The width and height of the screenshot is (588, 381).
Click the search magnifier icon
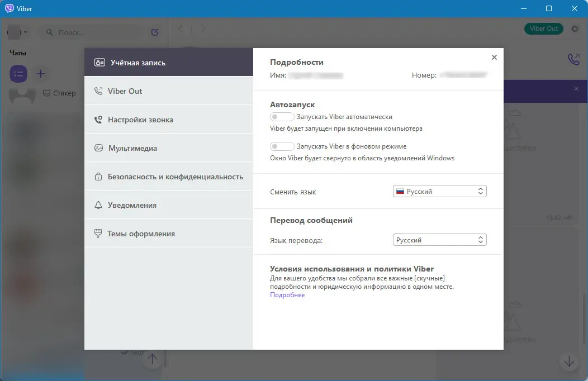pos(50,32)
